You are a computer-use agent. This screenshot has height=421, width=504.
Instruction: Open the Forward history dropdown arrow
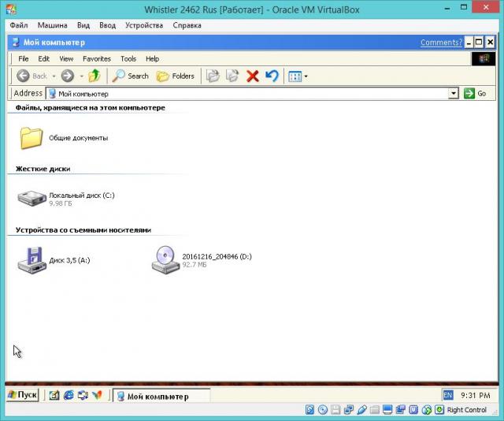click(82, 76)
